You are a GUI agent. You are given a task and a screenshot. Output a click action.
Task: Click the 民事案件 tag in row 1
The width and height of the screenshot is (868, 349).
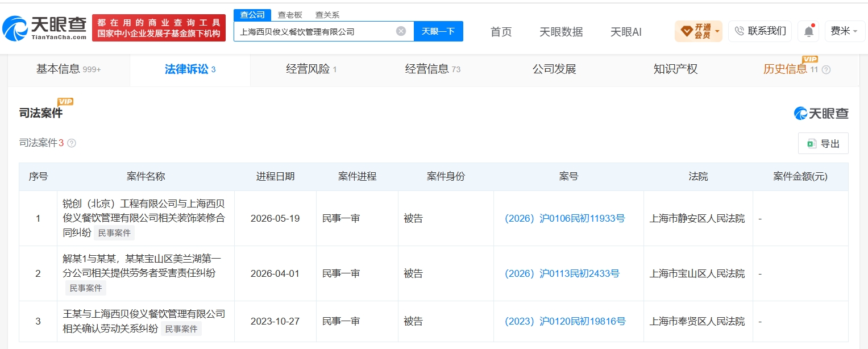point(114,232)
